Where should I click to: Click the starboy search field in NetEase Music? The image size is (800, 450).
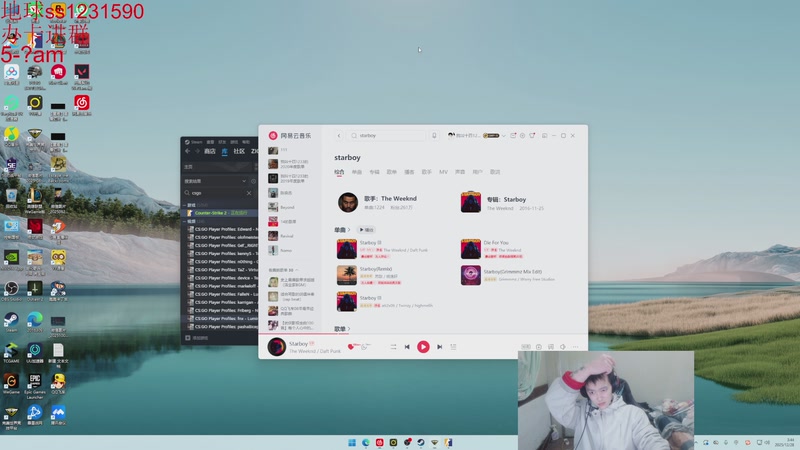[388, 136]
